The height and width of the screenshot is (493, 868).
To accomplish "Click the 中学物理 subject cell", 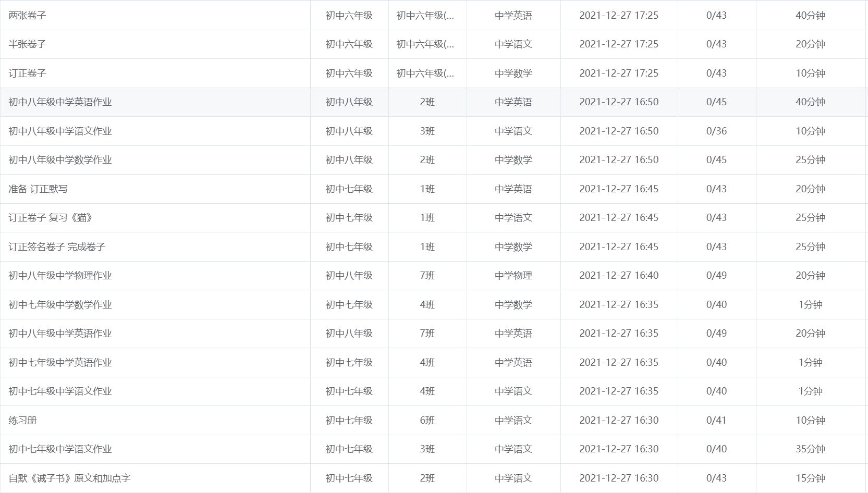I will pyautogui.click(x=513, y=276).
